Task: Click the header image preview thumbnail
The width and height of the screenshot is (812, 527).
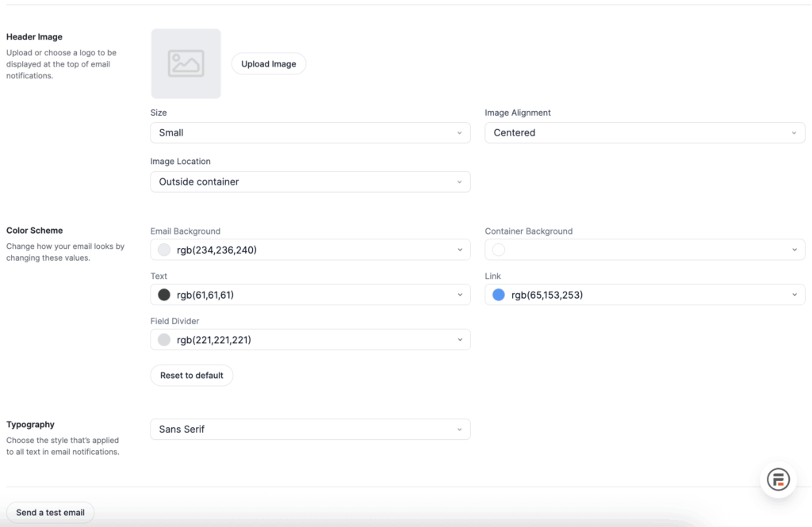Action: (186, 63)
